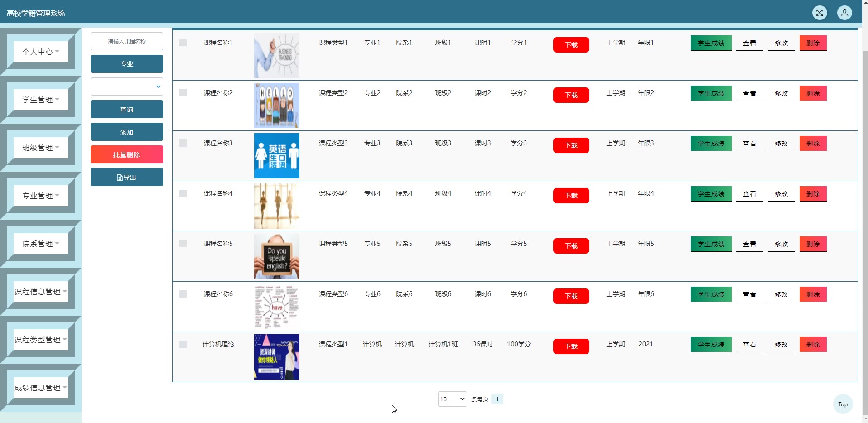Delete the 课程名称1 row
Screen dimensions: 868x423
(813, 43)
